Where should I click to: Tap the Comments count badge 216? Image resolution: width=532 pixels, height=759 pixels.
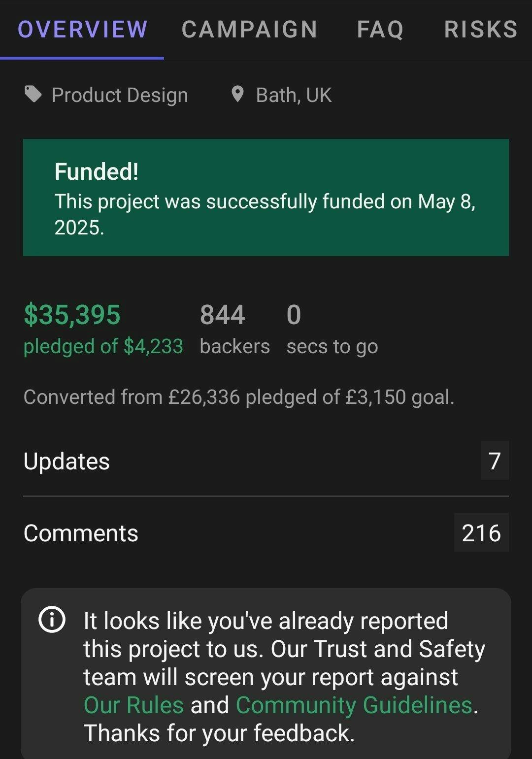[x=481, y=533]
